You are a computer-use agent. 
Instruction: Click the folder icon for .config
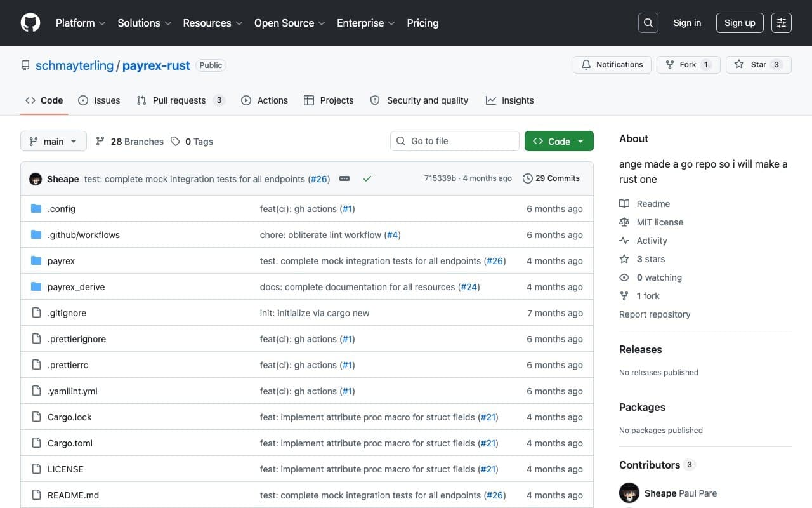pyautogui.click(x=36, y=209)
